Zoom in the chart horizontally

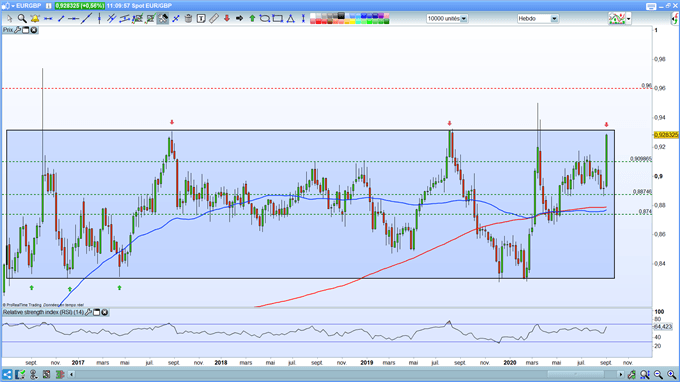click(x=672, y=374)
